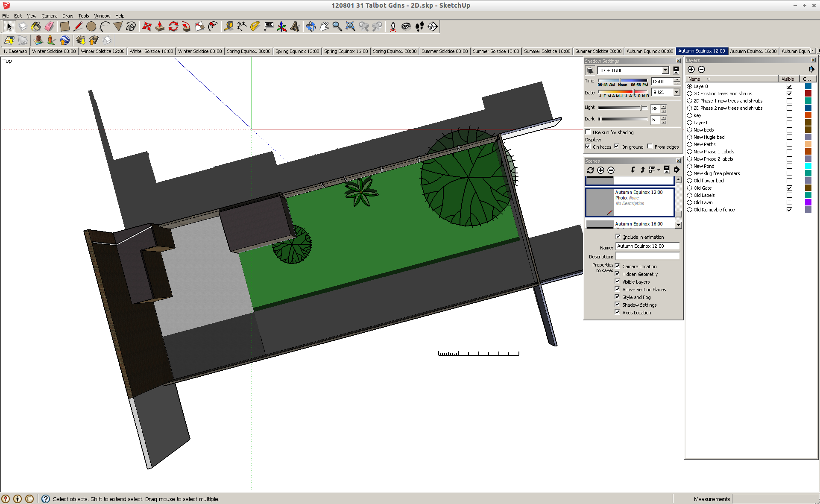
Task: Uncheck Include in animation
Action: (x=618, y=237)
